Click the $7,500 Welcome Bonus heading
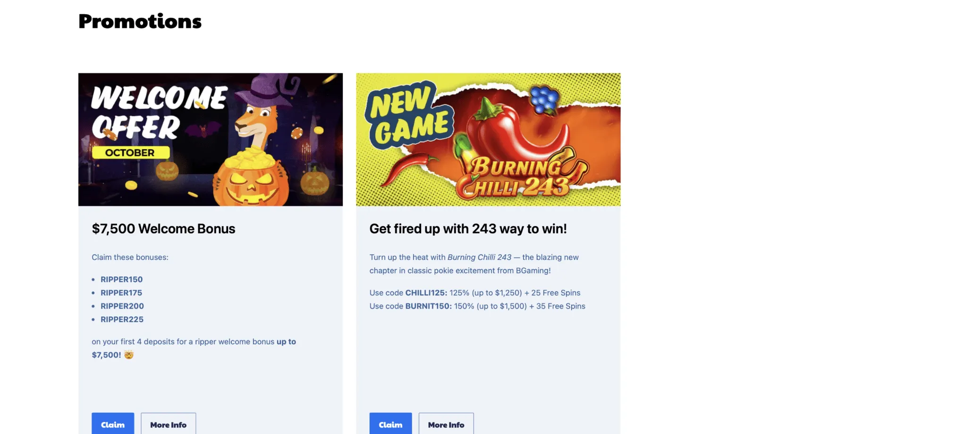 point(163,229)
